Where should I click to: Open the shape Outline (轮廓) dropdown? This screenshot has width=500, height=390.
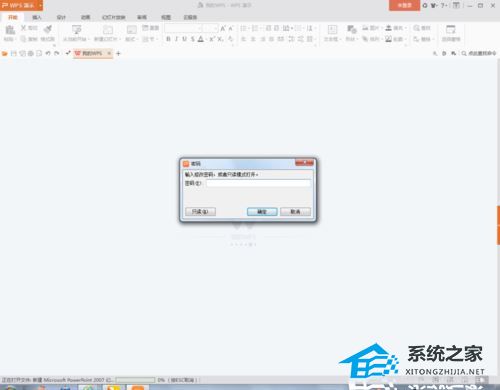click(396, 39)
